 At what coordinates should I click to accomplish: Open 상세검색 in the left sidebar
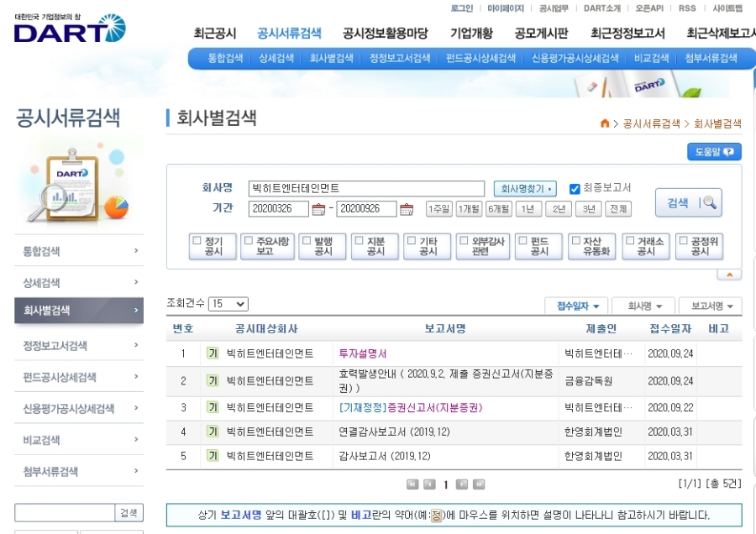coord(79,282)
